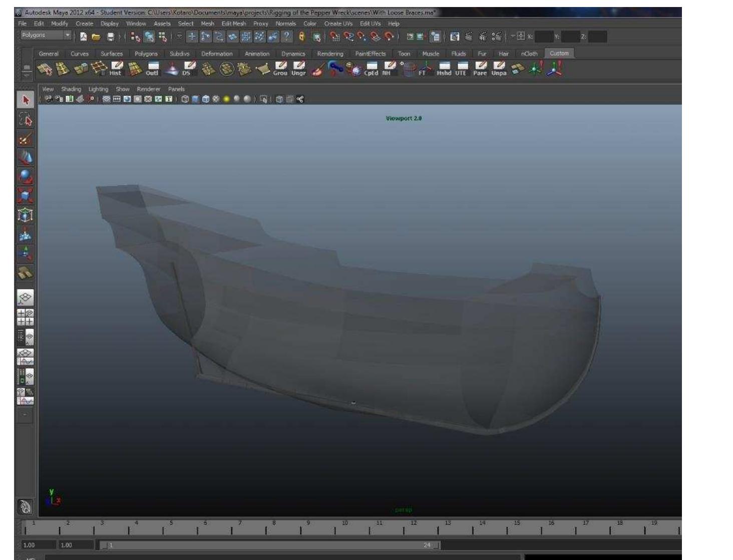Switch to the Four View layout
Viewport: 733px width, 560px height.
[26, 318]
